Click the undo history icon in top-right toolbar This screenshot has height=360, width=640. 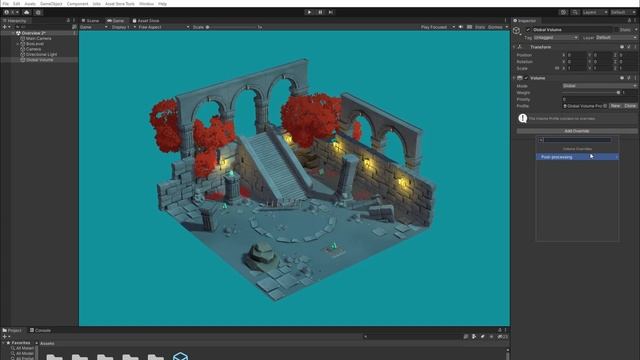(x=563, y=12)
